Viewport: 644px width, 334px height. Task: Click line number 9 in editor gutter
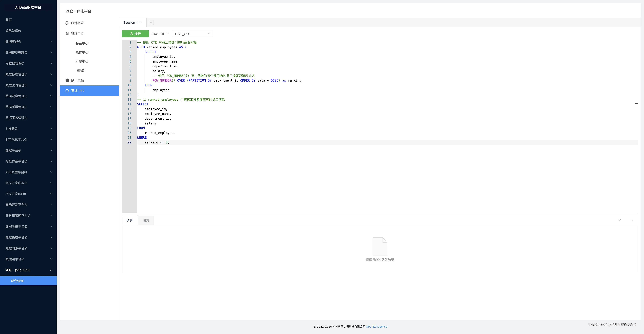pos(130,81)
